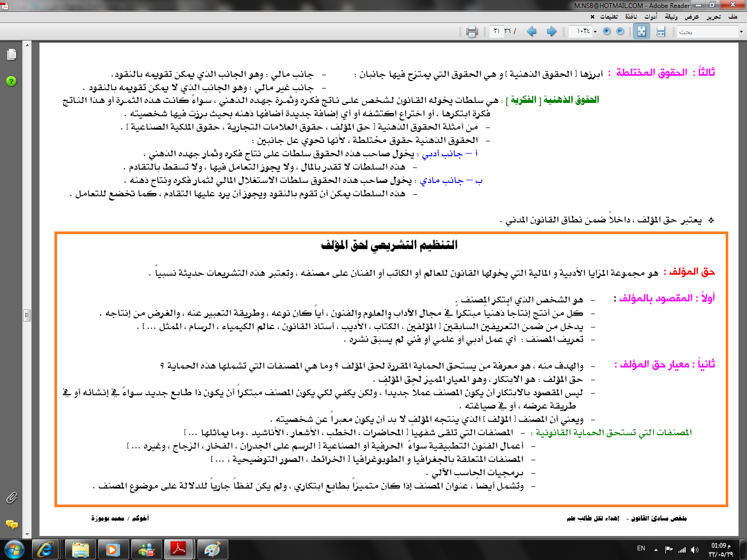Open the Pages navigation panel icon
Screen dimensions: 747x560
pos(11,54)
